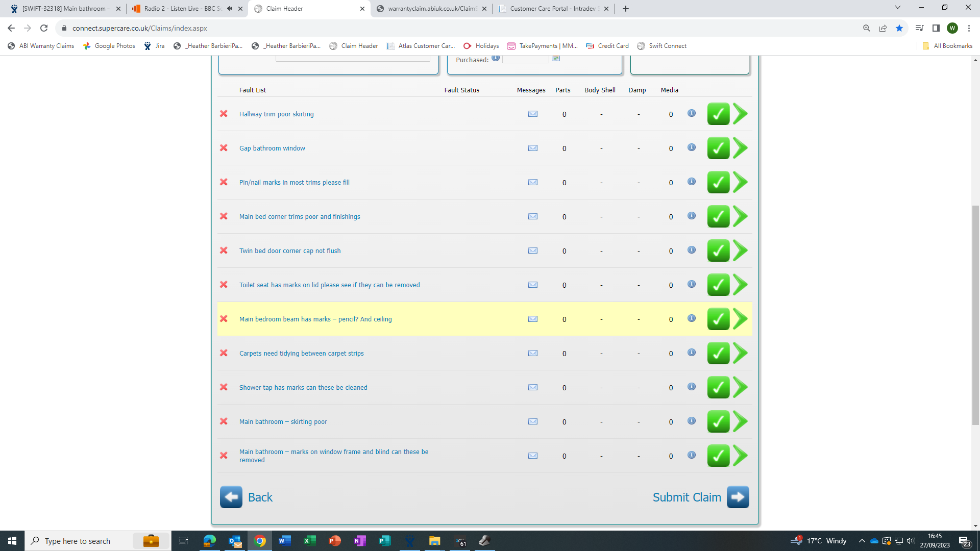Click green arrow for Carpets need tidying fault
Screen dimensions: 980x551
740,353
